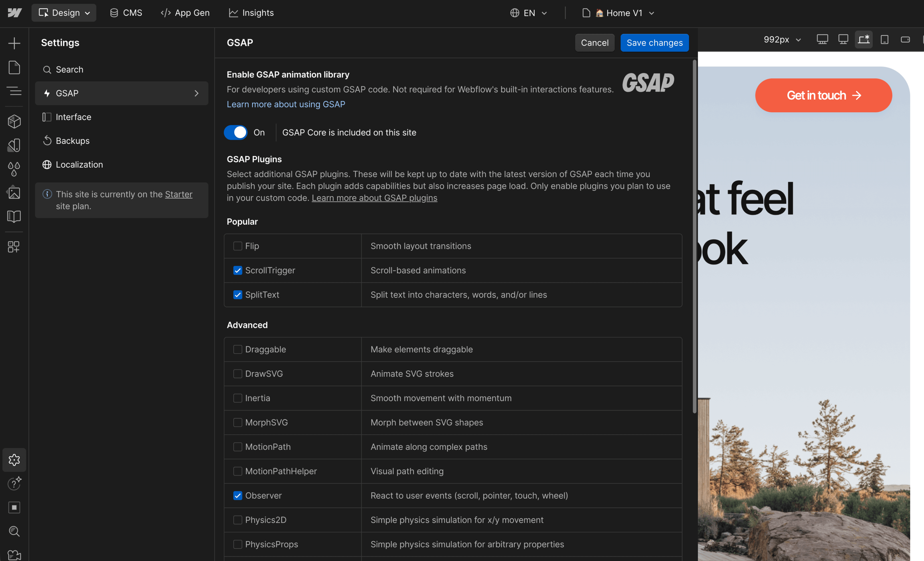Open the Navigator panel
924x561 pixels.
[x=14, y=91]
